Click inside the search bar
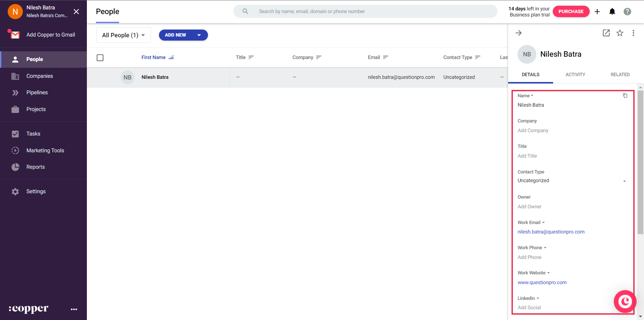This screenshot has width=644, height=320. 366,11
